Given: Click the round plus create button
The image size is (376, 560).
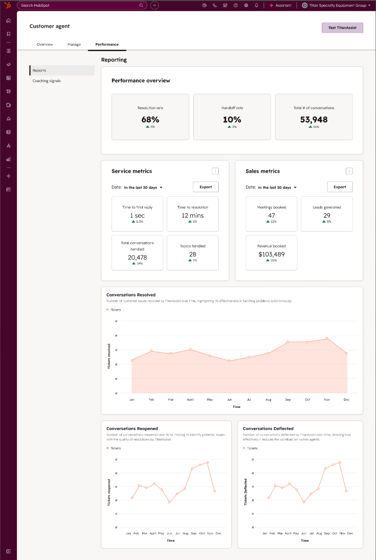Looking at the screenshot, I should click(x=154, y=5).
